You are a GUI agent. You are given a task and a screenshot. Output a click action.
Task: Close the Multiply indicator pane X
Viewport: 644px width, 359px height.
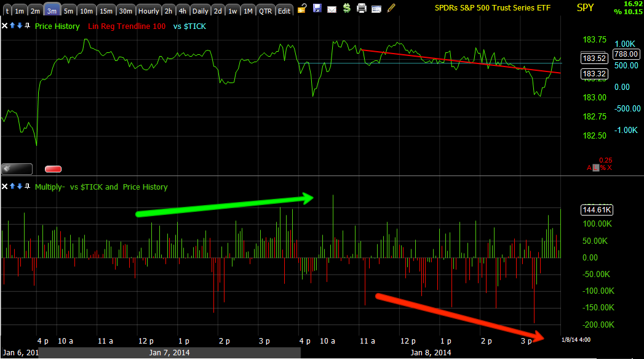[4, 187]
